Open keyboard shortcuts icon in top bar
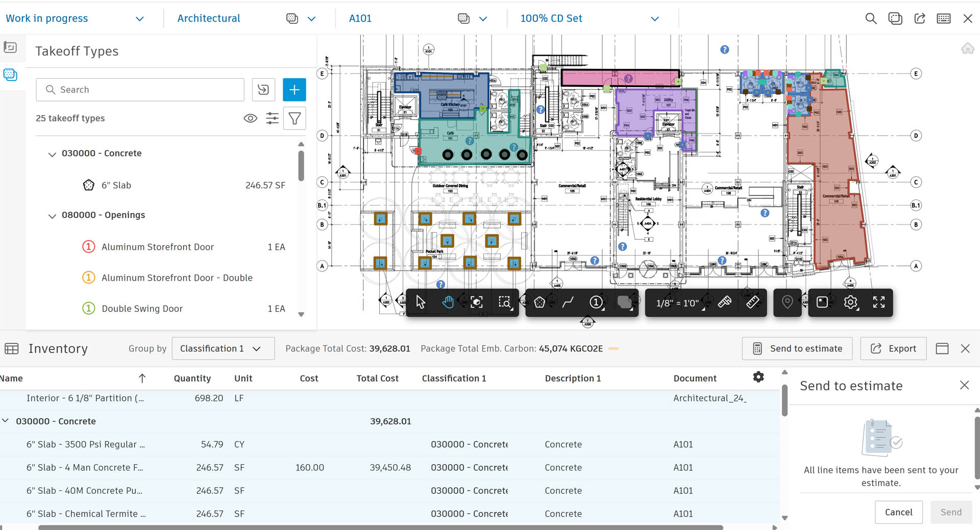The image size is (980, 530). tap(944, 18)
